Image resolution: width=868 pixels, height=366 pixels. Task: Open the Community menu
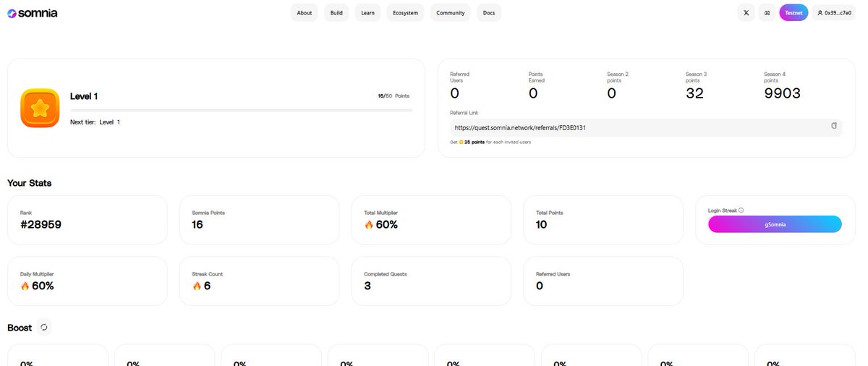click(x=451, y=13)
